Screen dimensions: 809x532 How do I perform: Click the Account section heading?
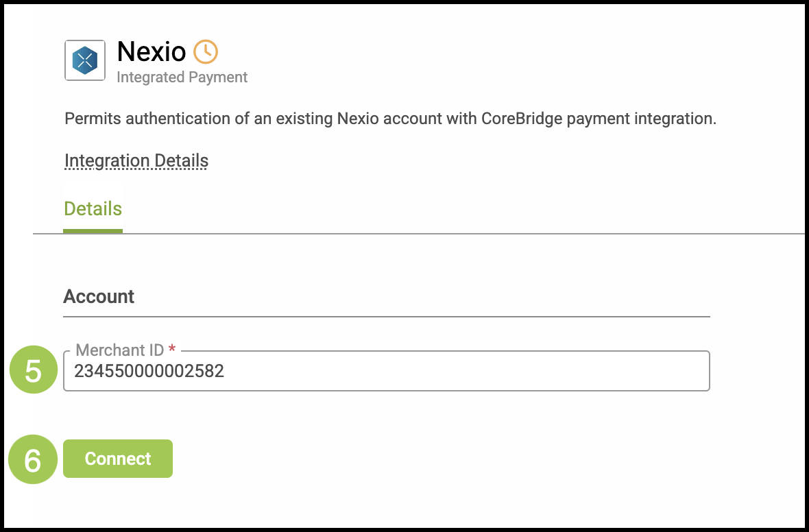pyautogui.click(x=99, y=297)
